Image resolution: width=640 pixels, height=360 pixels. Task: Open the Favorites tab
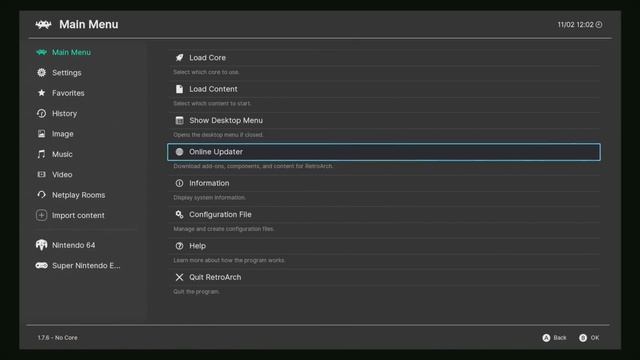(68, 93)
